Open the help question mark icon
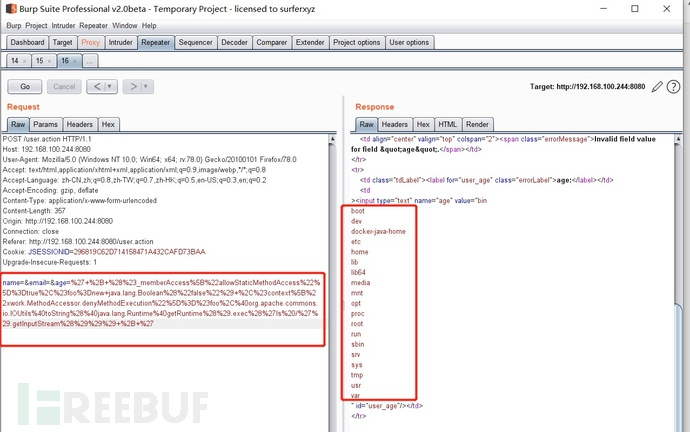 673,87
